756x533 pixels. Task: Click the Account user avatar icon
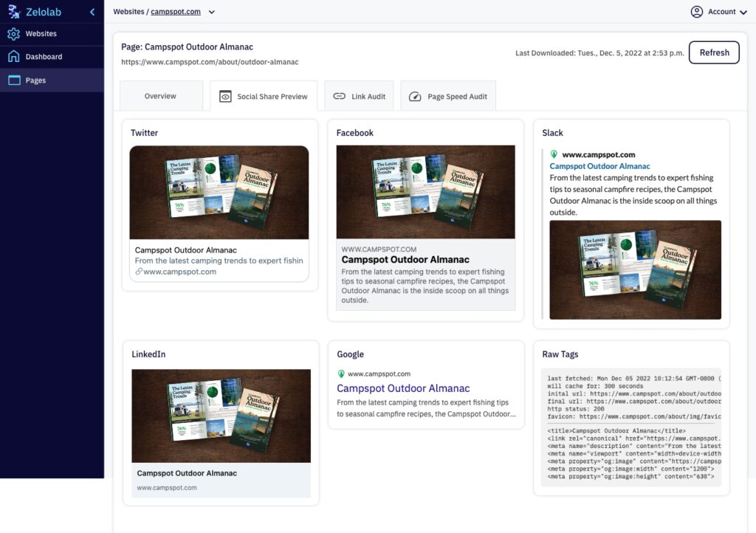(x=697, y=12)
